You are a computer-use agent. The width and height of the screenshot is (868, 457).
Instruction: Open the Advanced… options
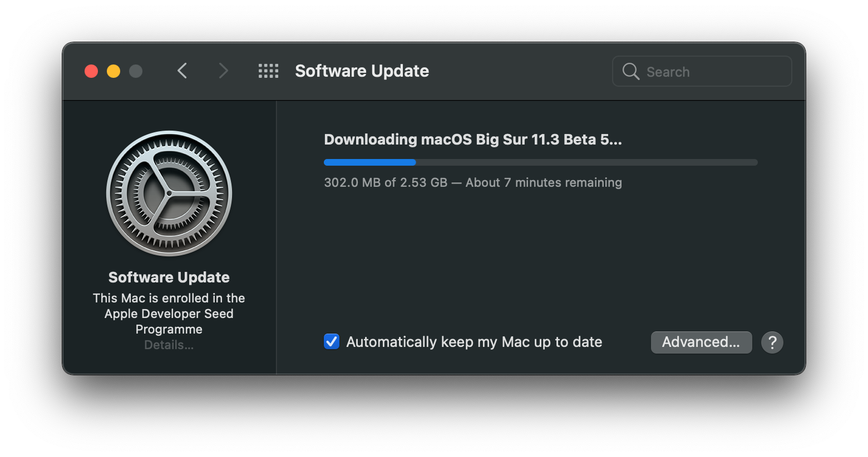[x=701, y=342]
